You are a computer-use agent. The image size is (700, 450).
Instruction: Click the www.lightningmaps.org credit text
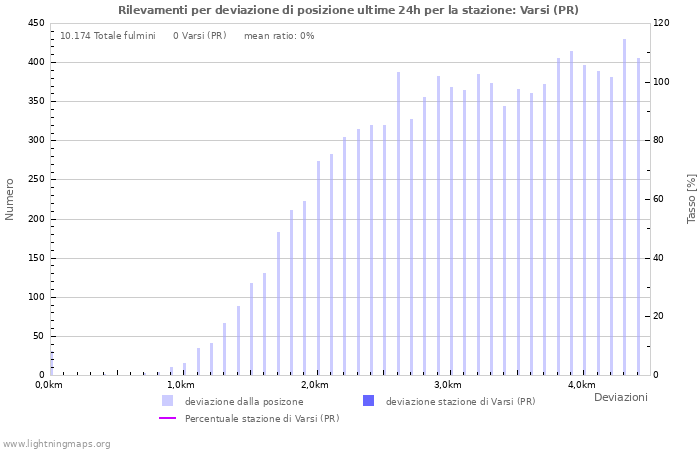tap(56, 444)
